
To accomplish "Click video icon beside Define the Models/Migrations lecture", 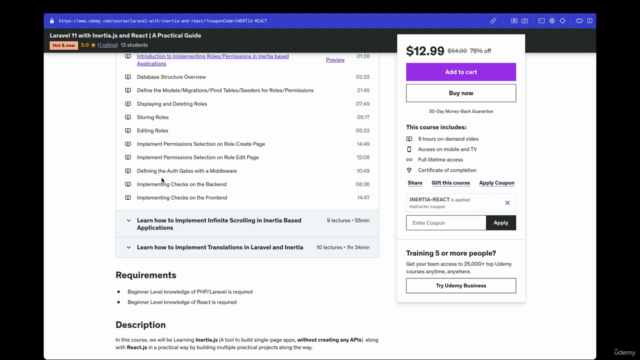I will click(x=128, y=90).
